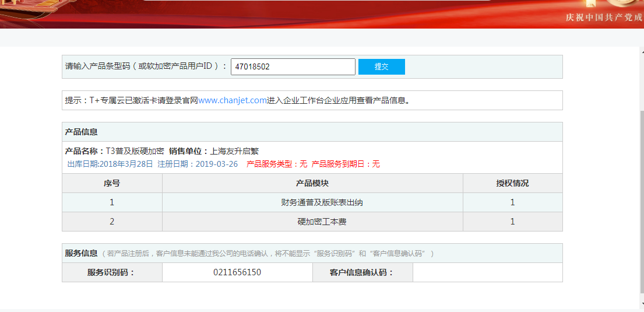Click serial number 1 in first row
Screen dimensions: 644x312
pyautogui.click(x=112, y=202)
